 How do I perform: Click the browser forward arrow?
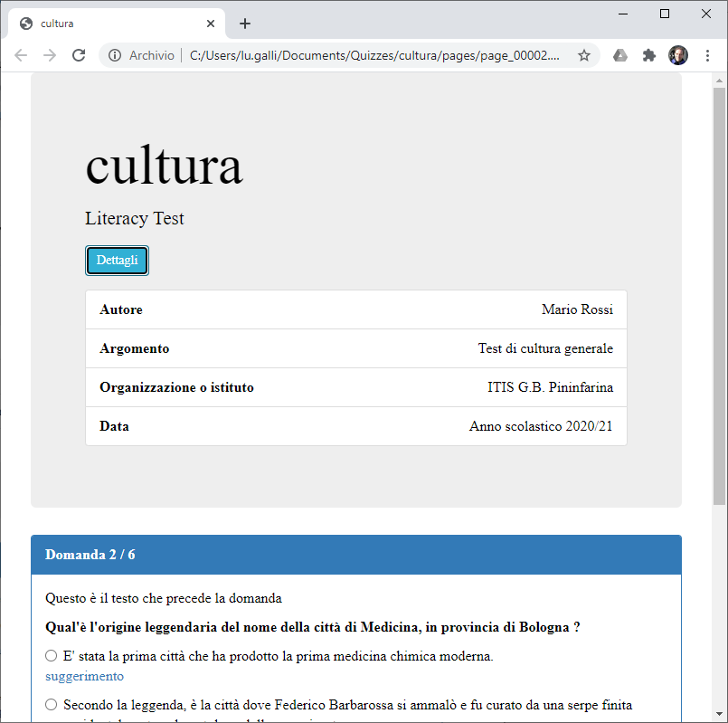tap(50, 56)
